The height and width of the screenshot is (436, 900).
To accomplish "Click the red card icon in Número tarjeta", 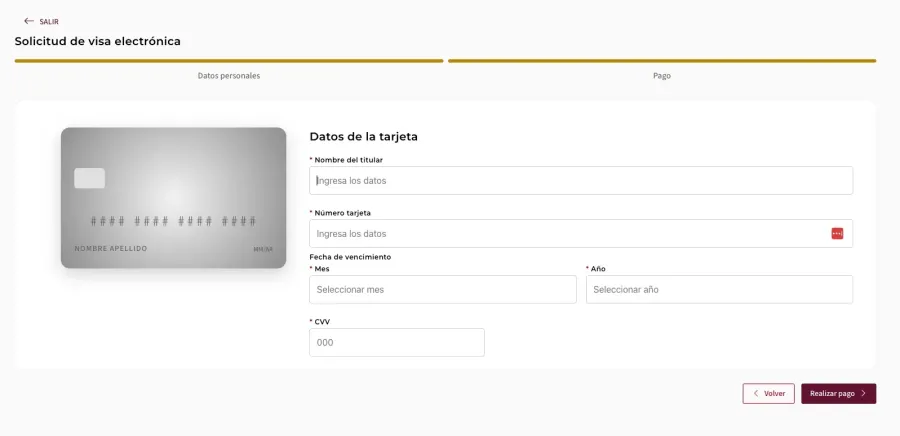I will [x=837, y=233].
